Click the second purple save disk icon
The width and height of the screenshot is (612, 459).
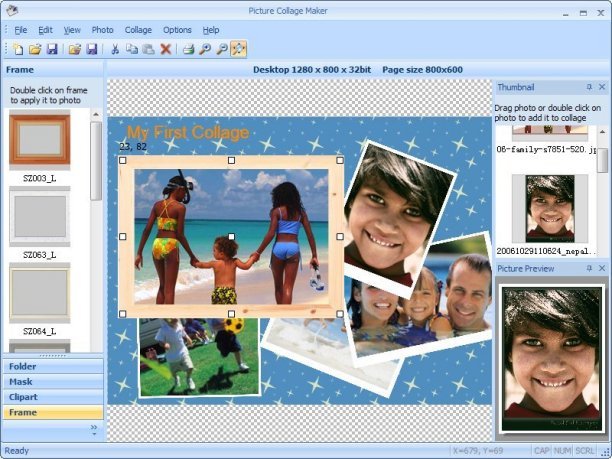point(92,49)
